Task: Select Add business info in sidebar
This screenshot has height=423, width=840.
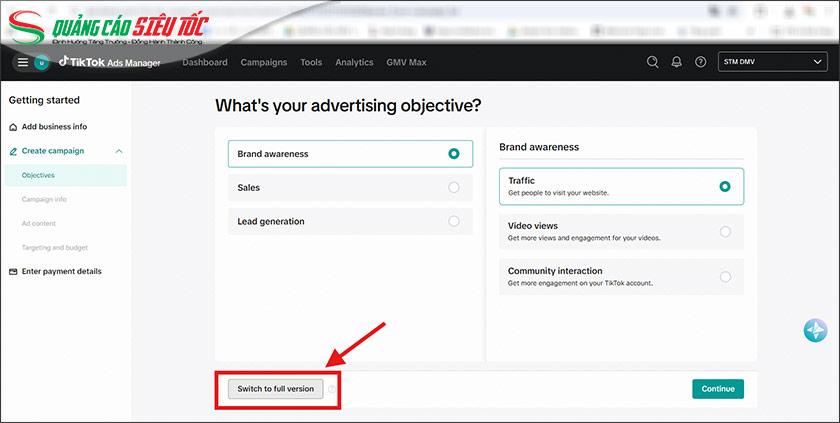Action: click(x=53, y=127)
